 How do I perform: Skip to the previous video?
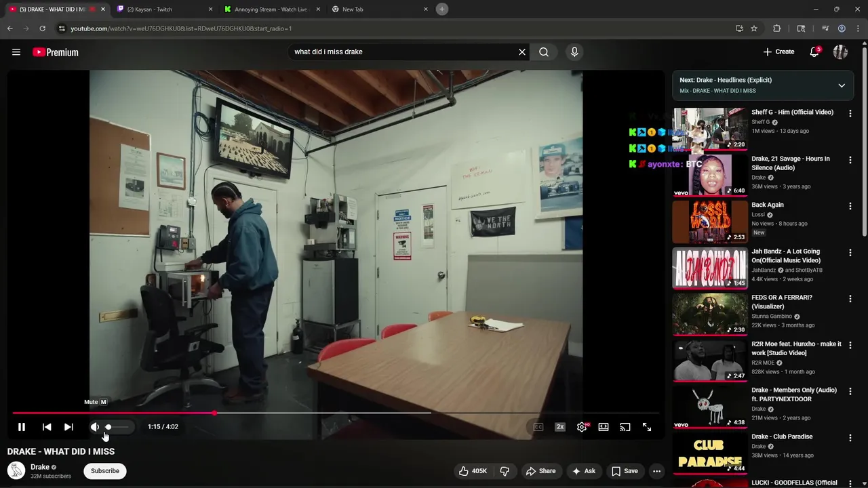[47, 427]
